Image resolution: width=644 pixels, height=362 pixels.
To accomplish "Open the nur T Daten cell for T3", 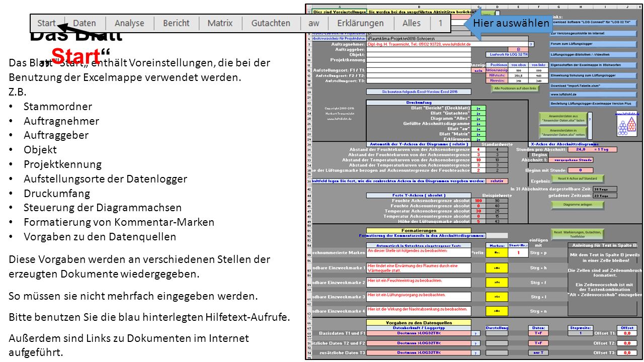I will [x=538, y=352].
